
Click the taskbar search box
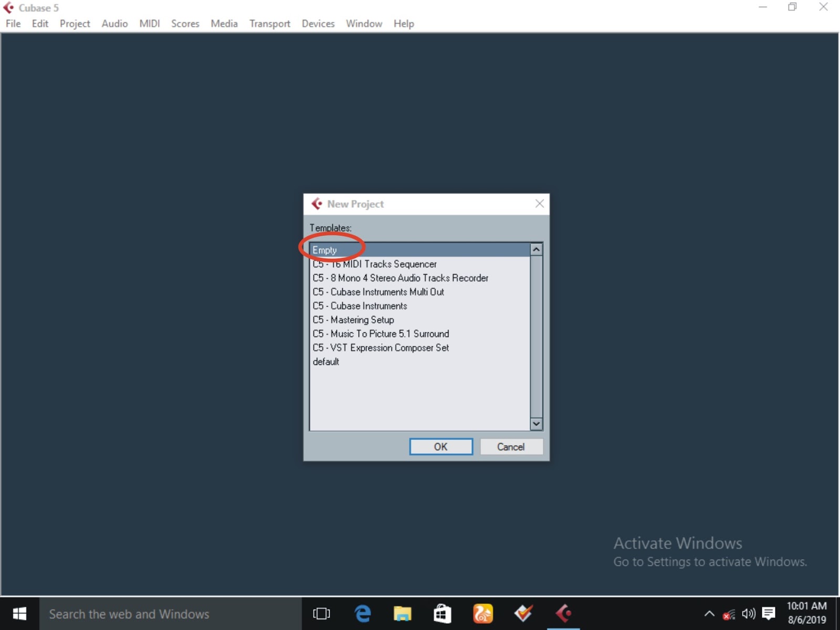coord(171,614)
